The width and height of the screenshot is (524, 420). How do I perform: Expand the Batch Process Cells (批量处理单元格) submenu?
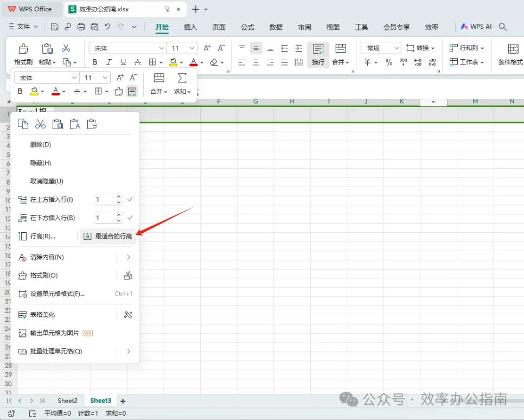(129, 352)
